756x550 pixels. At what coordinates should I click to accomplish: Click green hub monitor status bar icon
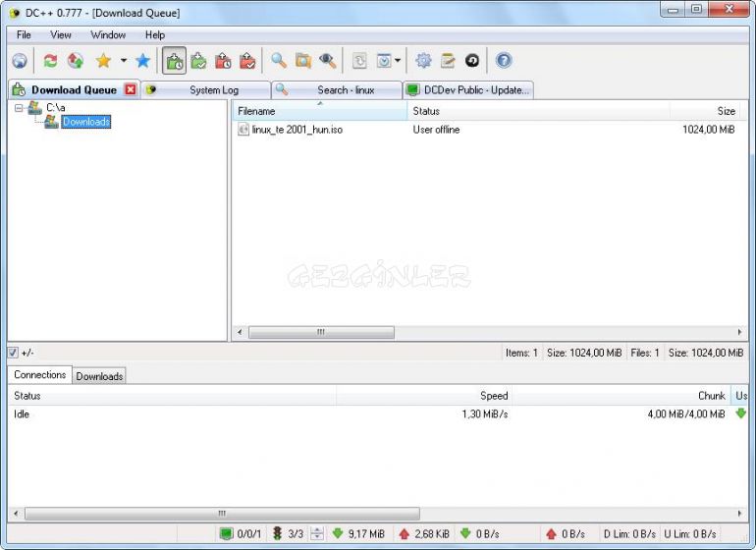point(226,533)
